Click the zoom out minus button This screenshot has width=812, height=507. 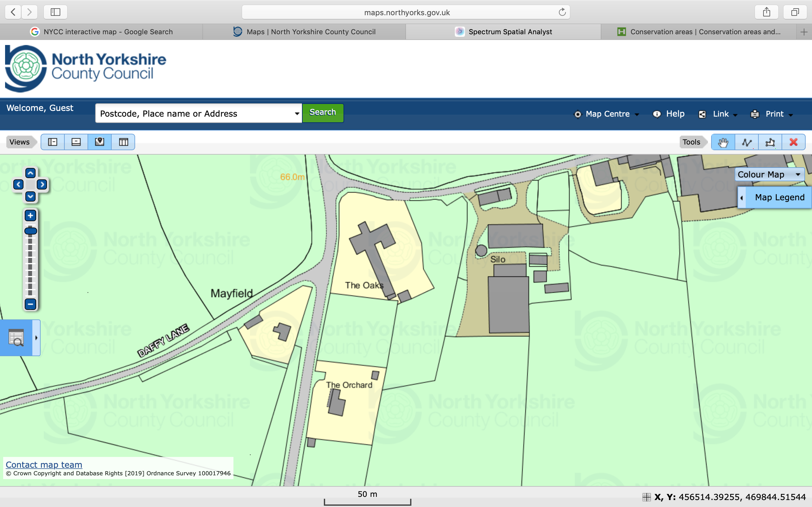coord(30,304)
